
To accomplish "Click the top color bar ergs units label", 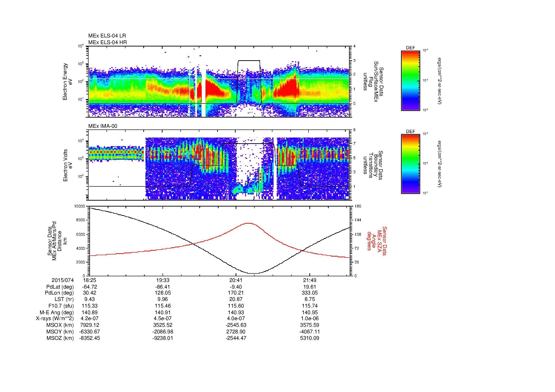I will pos(440,81).
